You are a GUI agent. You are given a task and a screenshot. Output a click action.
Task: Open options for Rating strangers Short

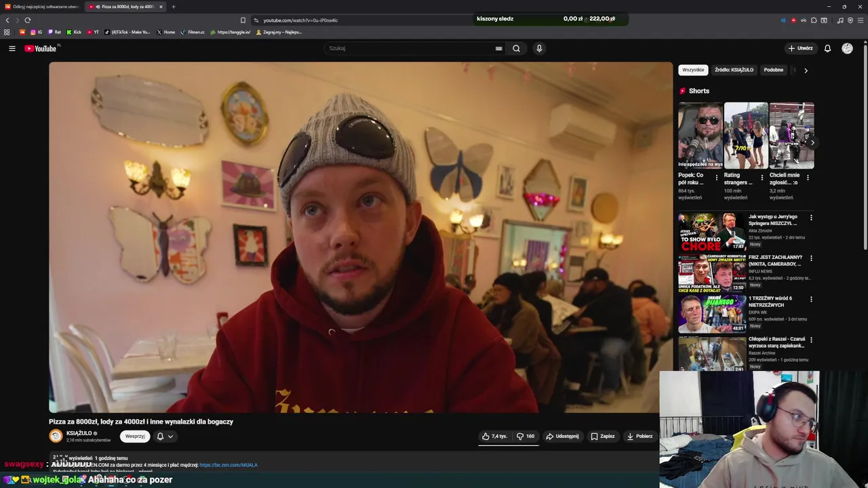pos(762,178)
